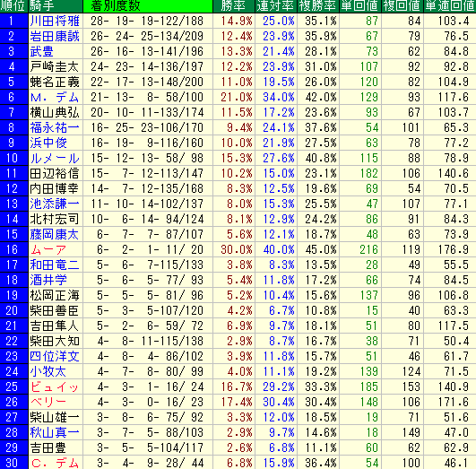Click red jockey name ムーア
This screenshot has width=476, height=469.
(48, 249)
